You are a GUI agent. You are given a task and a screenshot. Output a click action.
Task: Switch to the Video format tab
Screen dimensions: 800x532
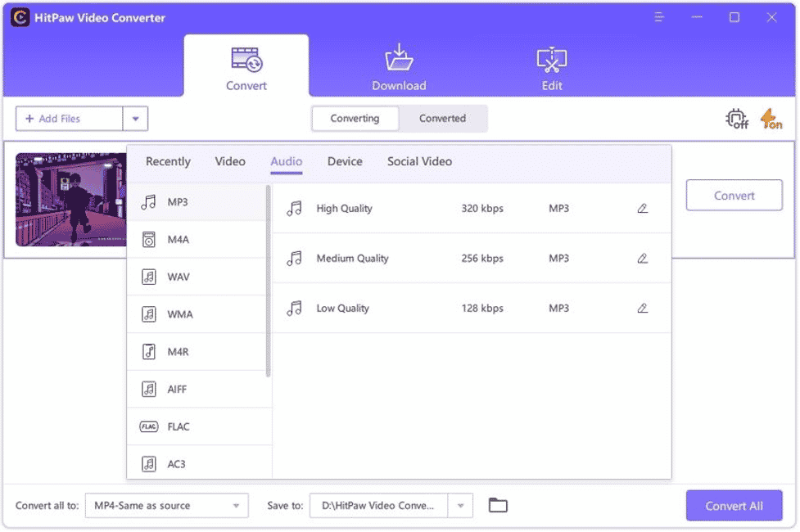(230, 161)
